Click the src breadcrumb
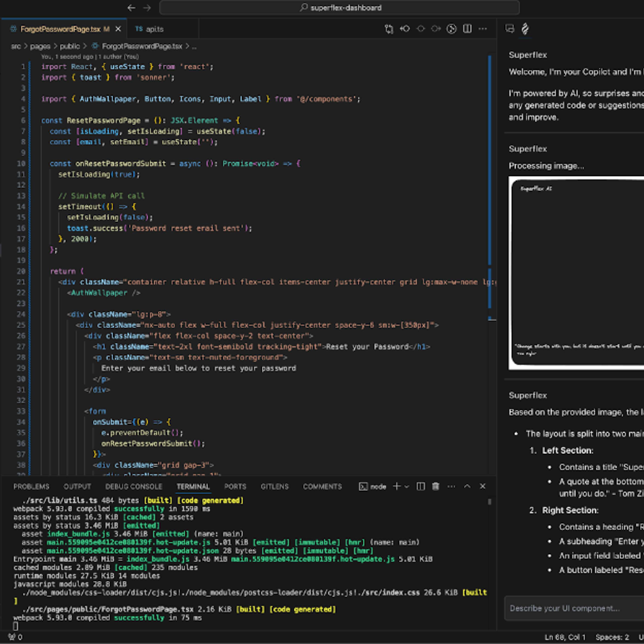 (x=16, y=46)
